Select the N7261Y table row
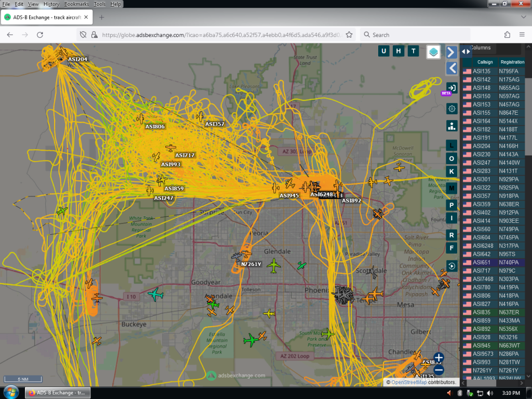Image resolution: width=532 pixels, height=399 pixels. click(x=494, y=370)
